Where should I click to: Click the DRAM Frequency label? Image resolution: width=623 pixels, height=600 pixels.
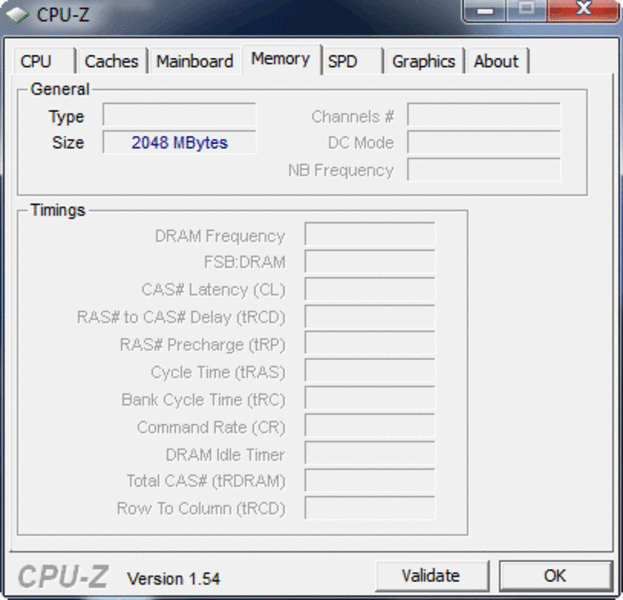click(220, 236)
